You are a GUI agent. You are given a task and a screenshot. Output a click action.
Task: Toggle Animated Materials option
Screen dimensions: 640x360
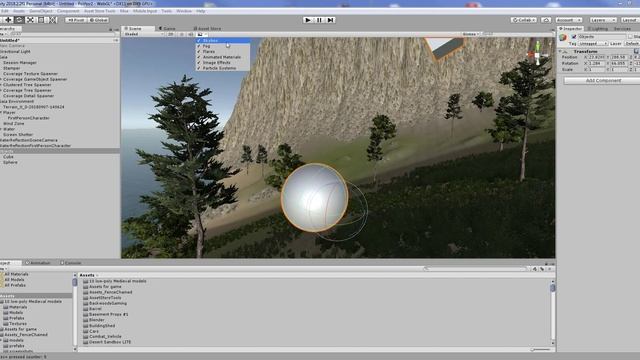pyautogui.click(x=223, y=57)
